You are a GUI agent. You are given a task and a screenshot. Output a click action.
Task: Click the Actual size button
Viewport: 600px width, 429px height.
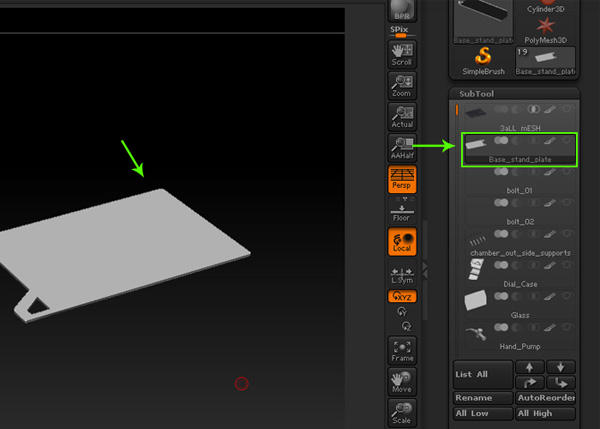pyautogui.click(x=402, y=116)
